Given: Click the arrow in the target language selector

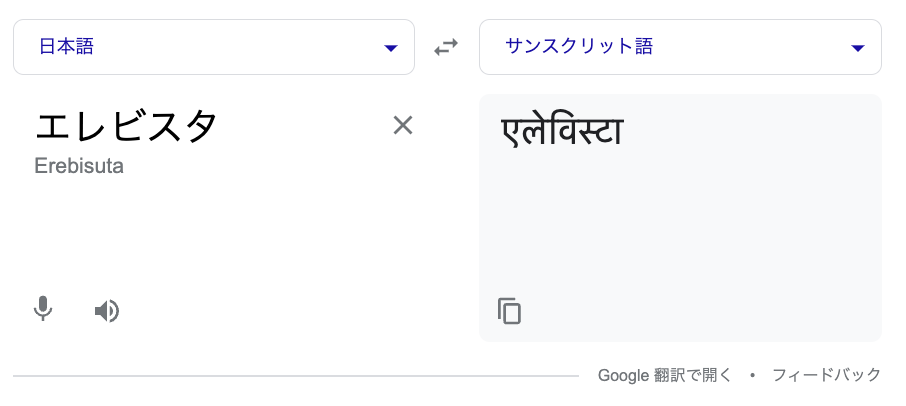Looking at the screenshot, I should (857, 48).
